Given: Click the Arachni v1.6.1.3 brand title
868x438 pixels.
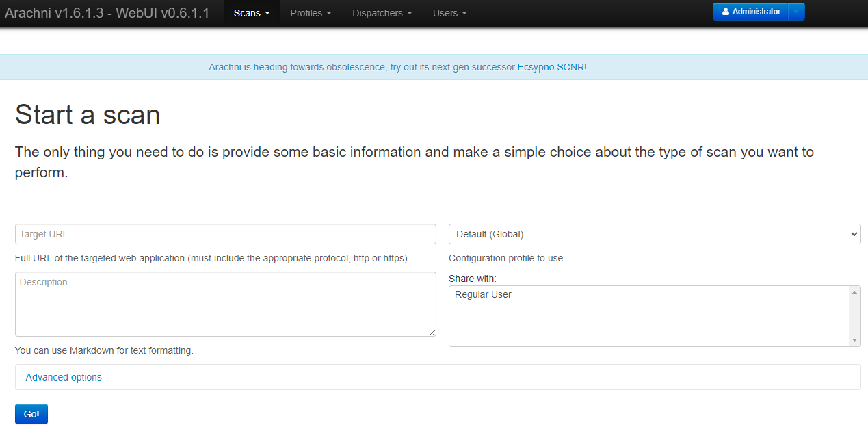Looking at the screenshot, I should click(x=107, y=13).
